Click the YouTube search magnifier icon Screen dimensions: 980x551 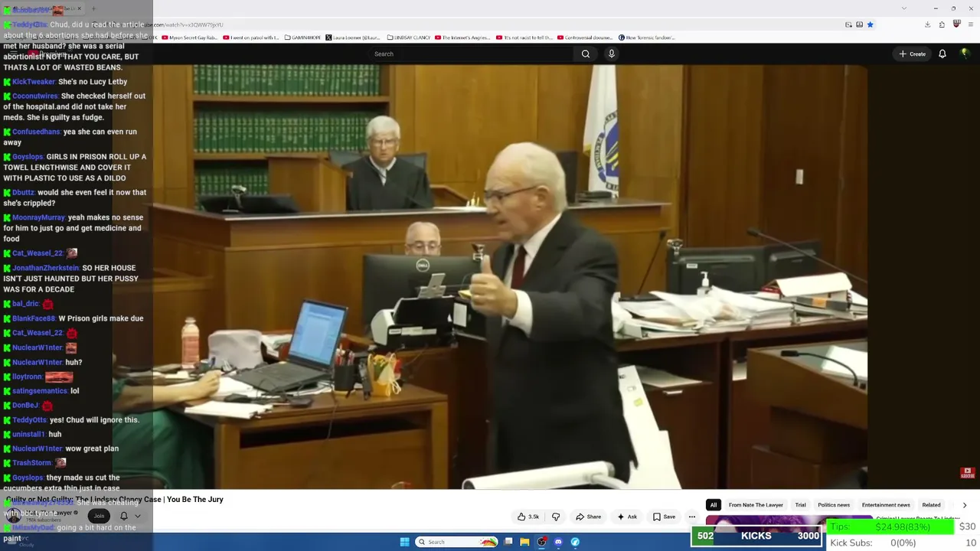pos(586,54)
